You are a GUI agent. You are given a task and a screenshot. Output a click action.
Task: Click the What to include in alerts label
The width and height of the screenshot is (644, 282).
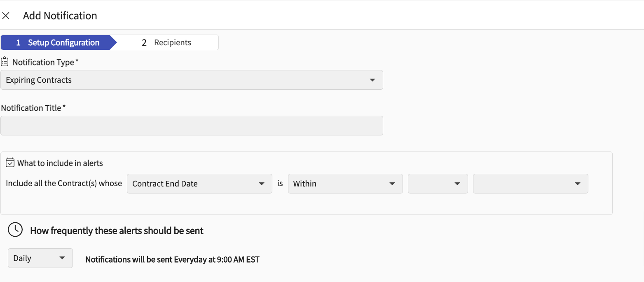point(60,163)
